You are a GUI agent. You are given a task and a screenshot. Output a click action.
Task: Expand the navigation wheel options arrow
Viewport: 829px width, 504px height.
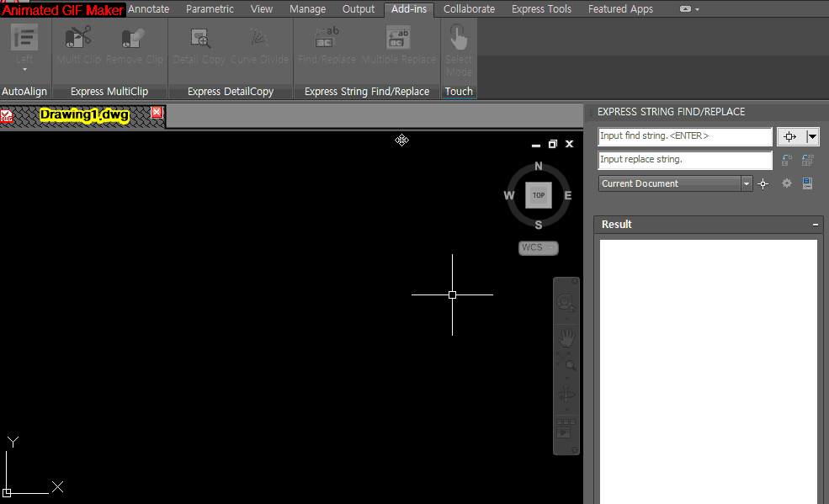coord(566,320)
